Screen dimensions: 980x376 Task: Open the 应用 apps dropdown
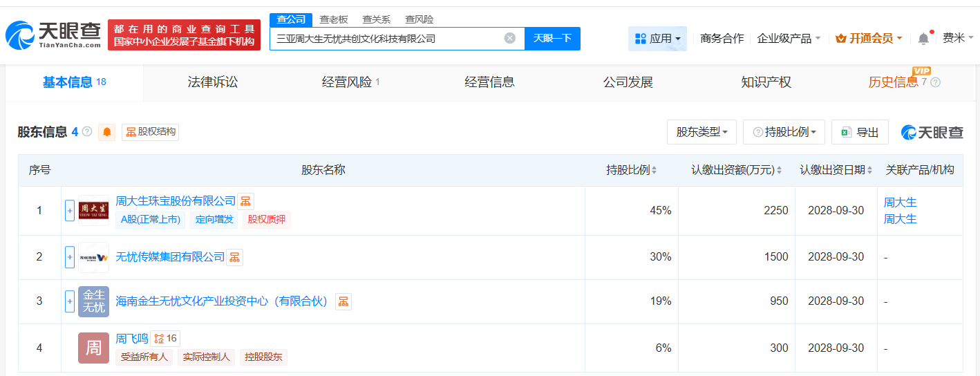click(x=657, y=39)
